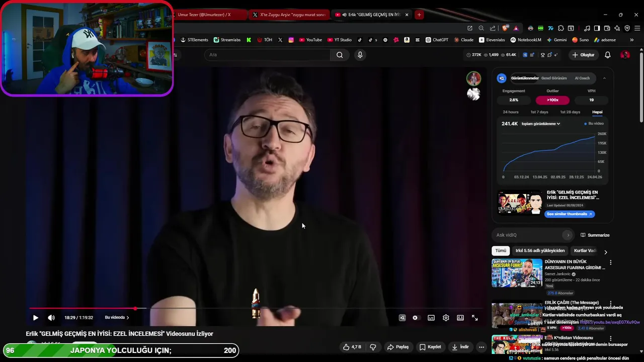Open a new browser tab

click(x=419, y=15)
